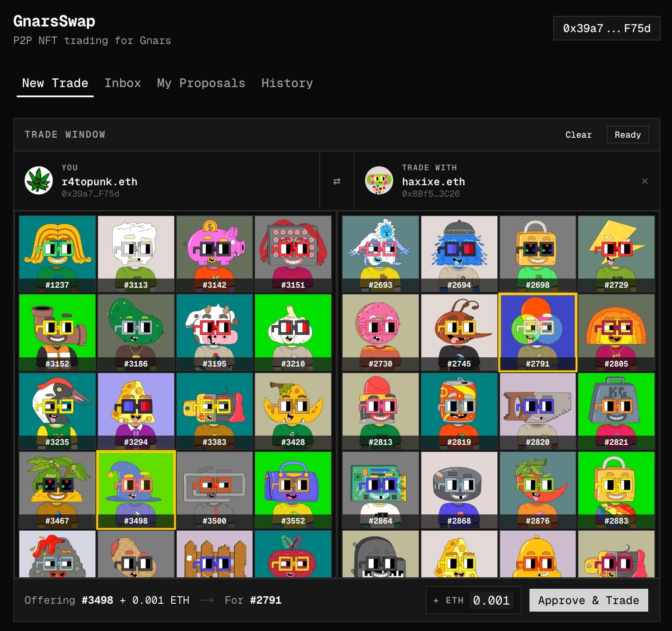
Task: View the History tab
Action: coord(287,83)
